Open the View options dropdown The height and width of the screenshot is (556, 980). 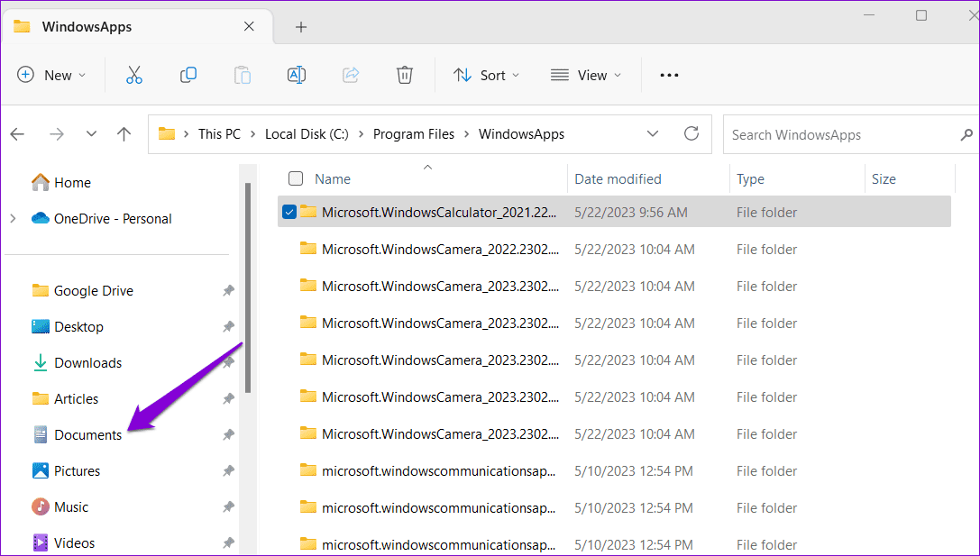pyautogui.click(x=586, y=75)
